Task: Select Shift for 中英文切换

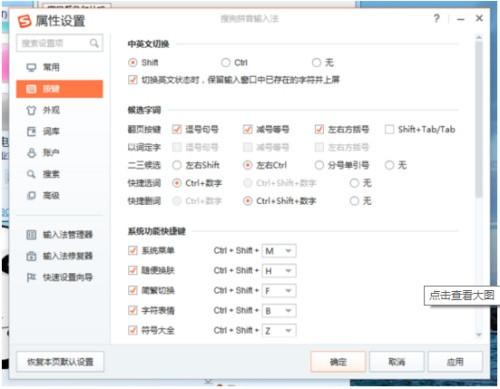Action: 133,62
